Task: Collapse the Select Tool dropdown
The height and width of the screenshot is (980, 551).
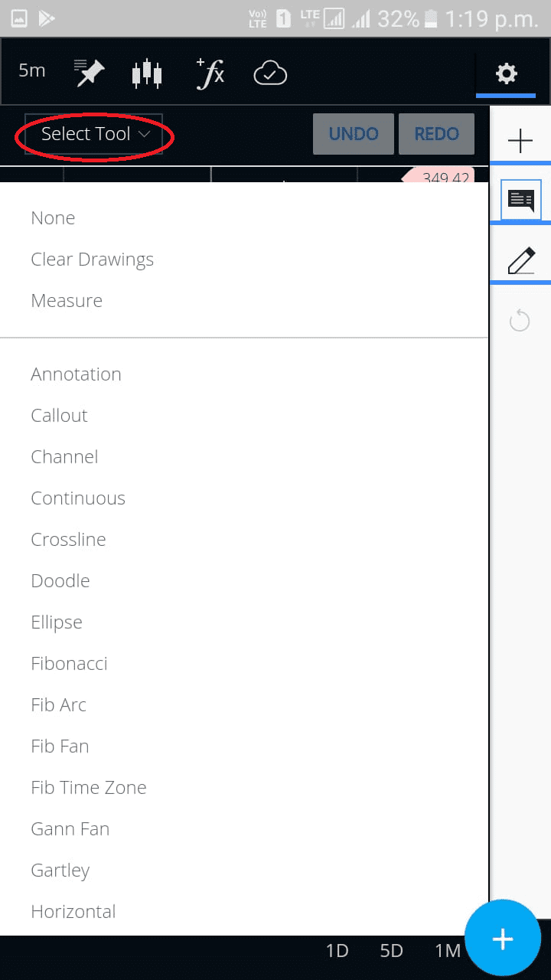Action: pyautogui.click(x=92, y=133)
